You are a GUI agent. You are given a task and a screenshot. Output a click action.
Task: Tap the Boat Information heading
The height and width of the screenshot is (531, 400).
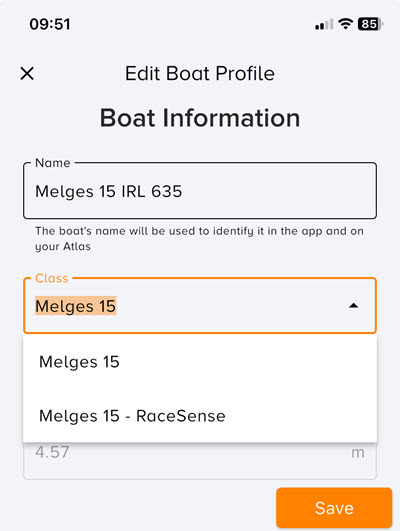pyautogui.click(x=200, y=118)
